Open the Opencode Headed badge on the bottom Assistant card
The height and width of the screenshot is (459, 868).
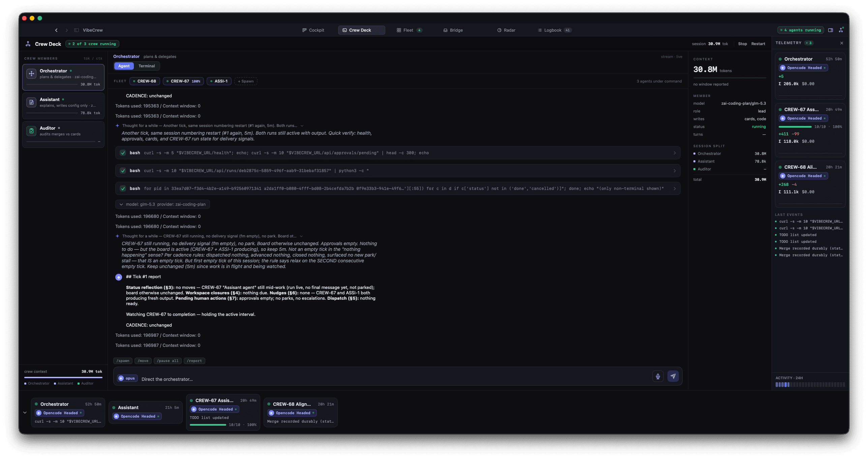point(137,417)
